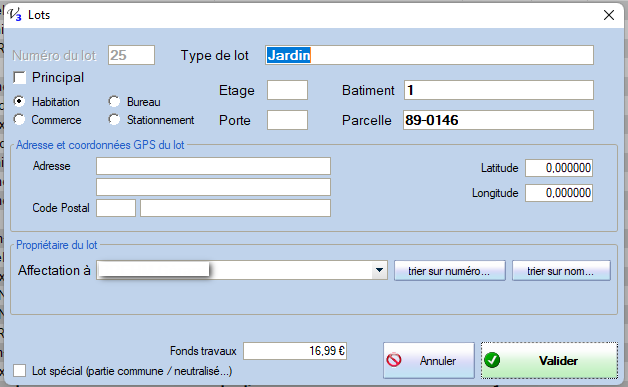Screen dimensions: 628x387
Task: Click the Principal label text
Action: (x=58, y=77)
